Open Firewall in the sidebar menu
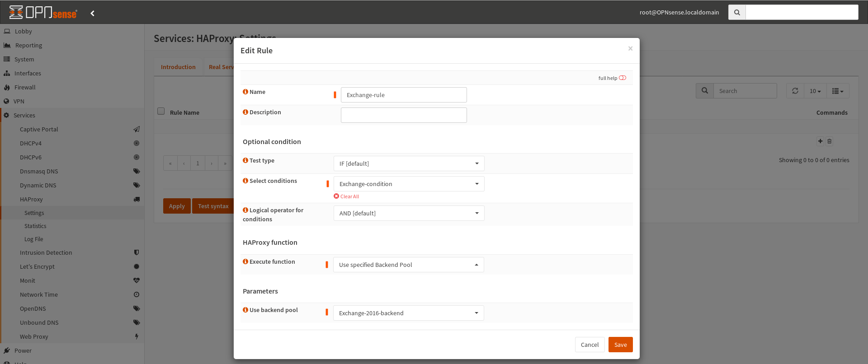The image size is (868, 364). click(x=25, y=87)
